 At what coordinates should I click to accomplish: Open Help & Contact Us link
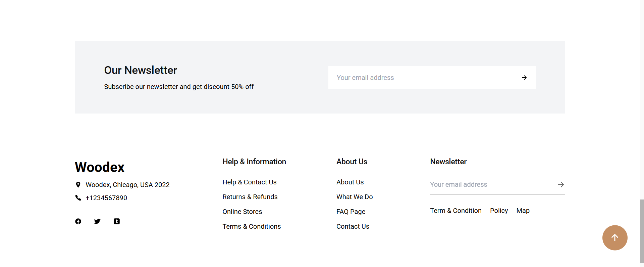(x=249, y=182)
